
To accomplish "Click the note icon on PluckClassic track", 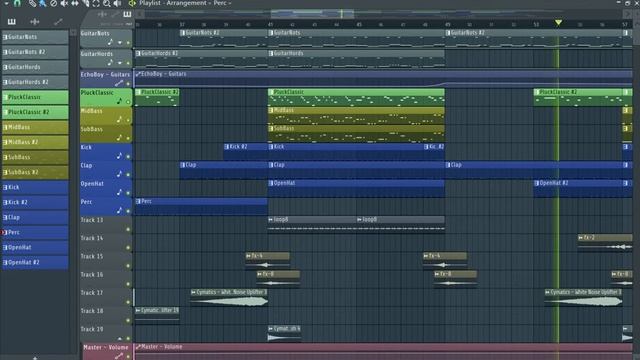I will [x=119, y=101].
